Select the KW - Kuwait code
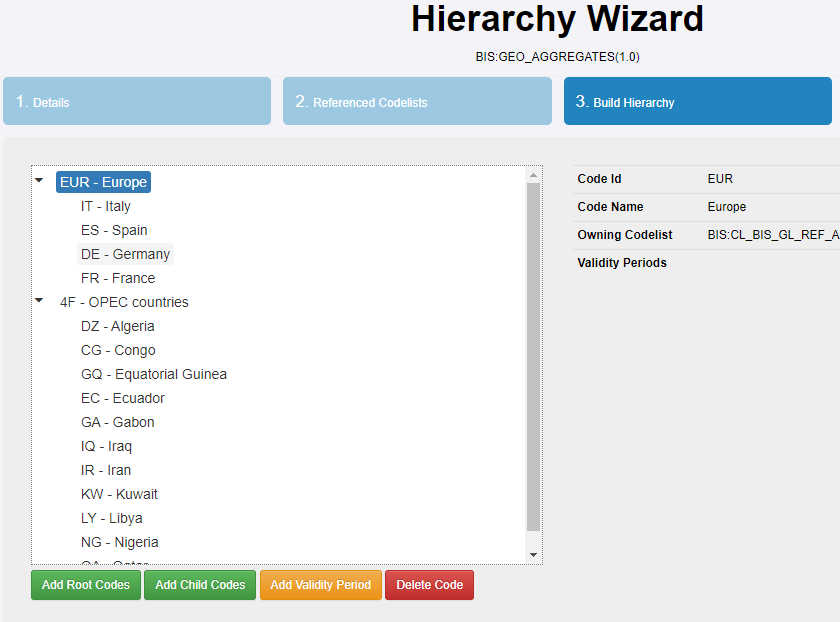840x622 pixels. click(119, 494)
